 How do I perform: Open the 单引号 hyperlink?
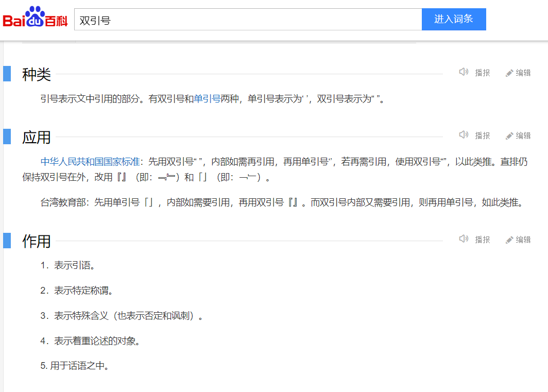pyautogui.click(x=207, y=99)
